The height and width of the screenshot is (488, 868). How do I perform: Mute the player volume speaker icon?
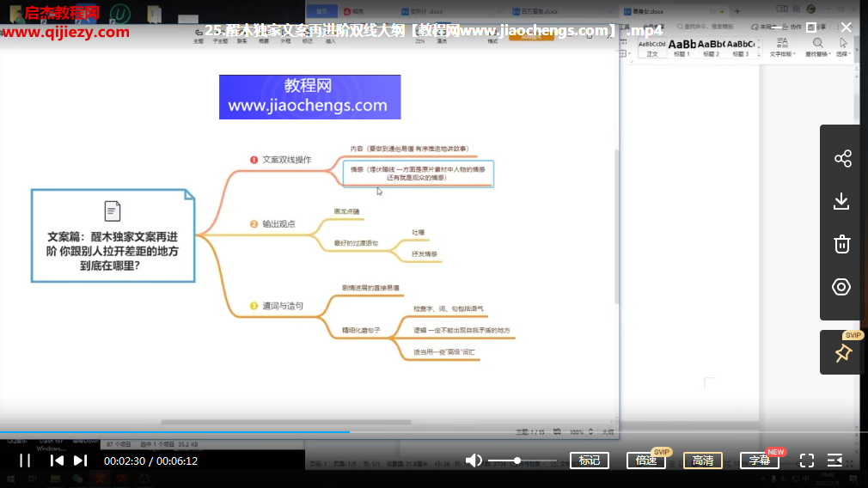coord(474,461)
